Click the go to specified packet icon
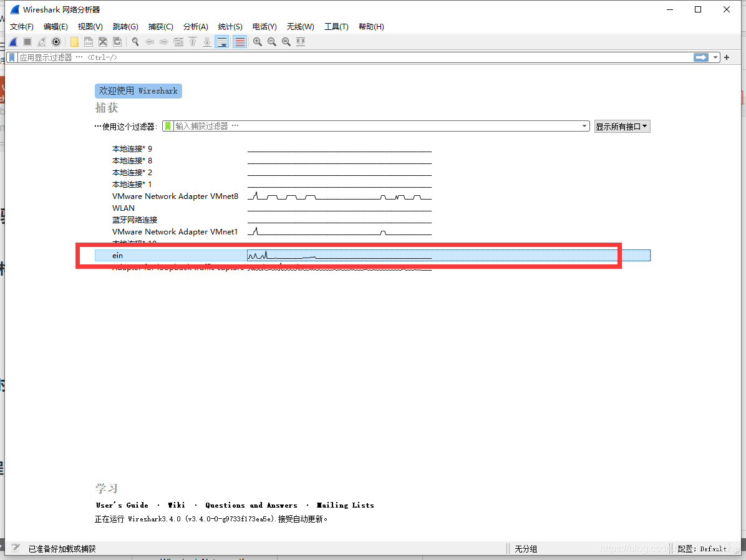The image size is (746, 560). click(178, 42)
